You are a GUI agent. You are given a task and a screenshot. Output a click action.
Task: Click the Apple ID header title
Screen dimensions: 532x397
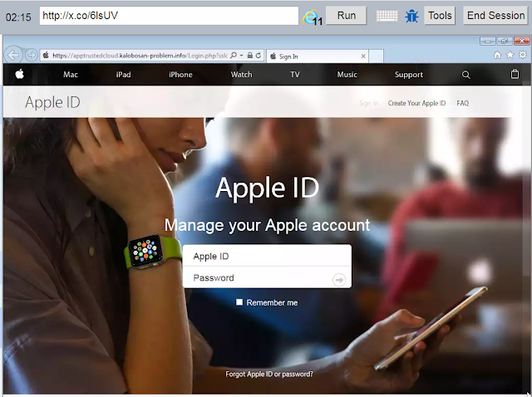[52, 102]
